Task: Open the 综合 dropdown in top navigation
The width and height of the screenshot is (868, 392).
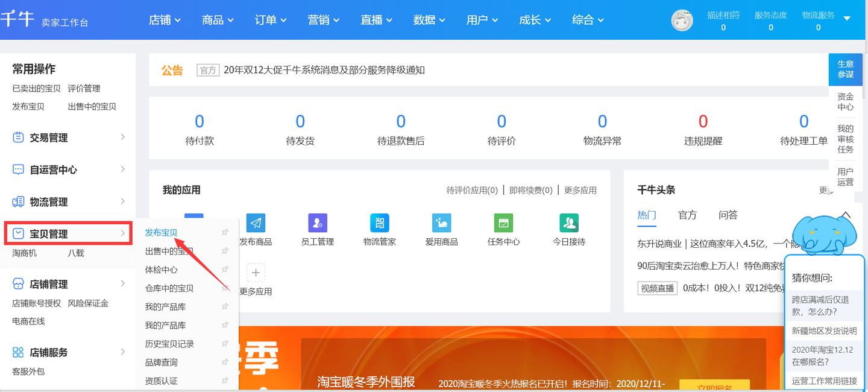Action: (588, 20)
